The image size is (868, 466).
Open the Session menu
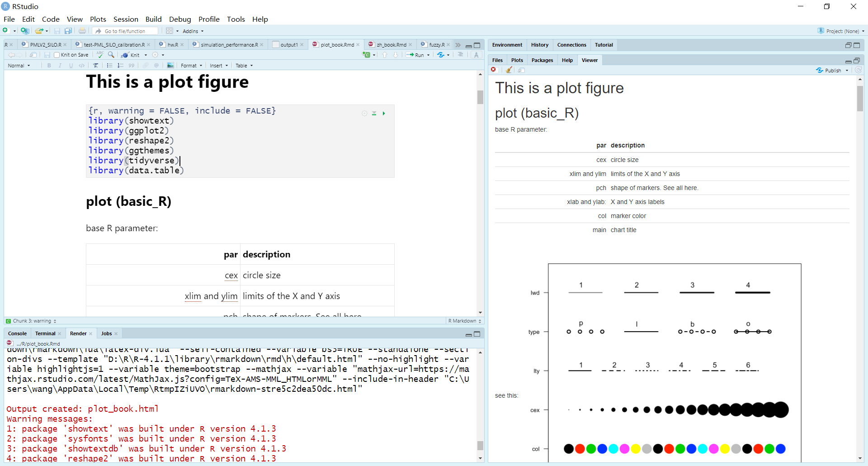coord(126,19)
